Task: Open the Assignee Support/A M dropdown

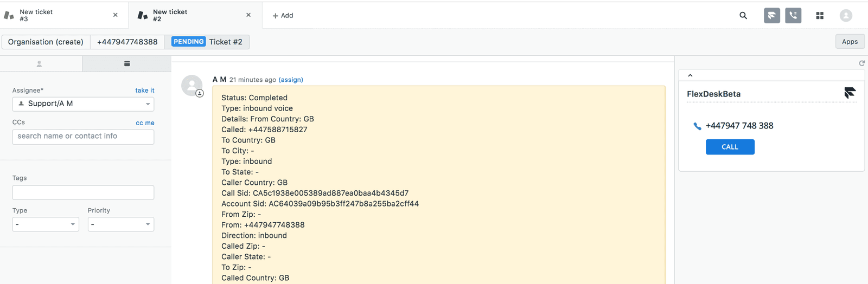Action: click(x=83, y=104)
